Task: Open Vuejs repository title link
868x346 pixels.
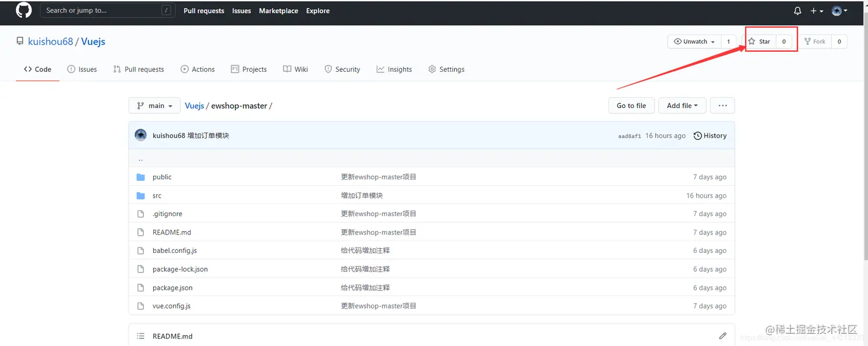Action: 93,41
